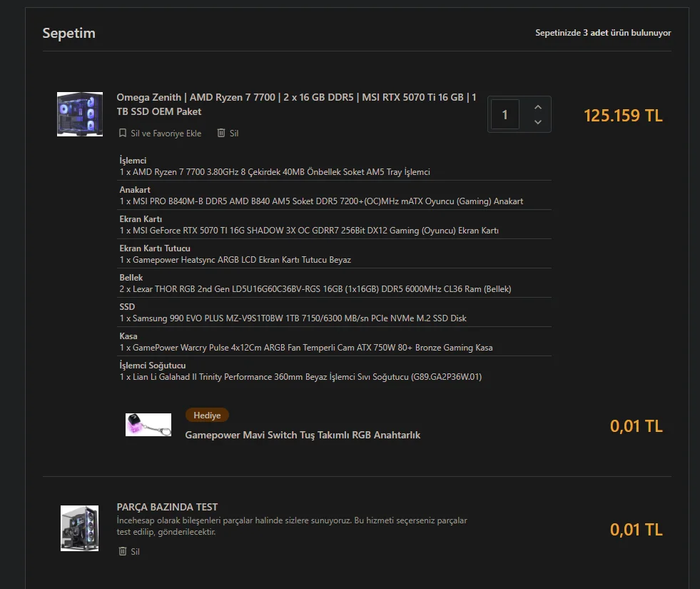Click Sepetinizde 3 adet ürün bulunuyor text
Screen dimensions: 700x589
click(603, 33)
